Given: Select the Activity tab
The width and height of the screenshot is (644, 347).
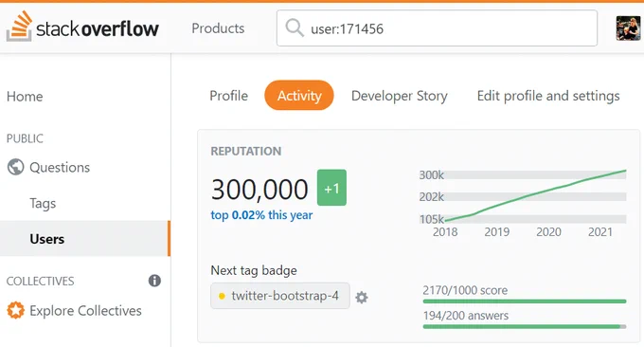Looking at the screenshot, I should coord(299,96).
